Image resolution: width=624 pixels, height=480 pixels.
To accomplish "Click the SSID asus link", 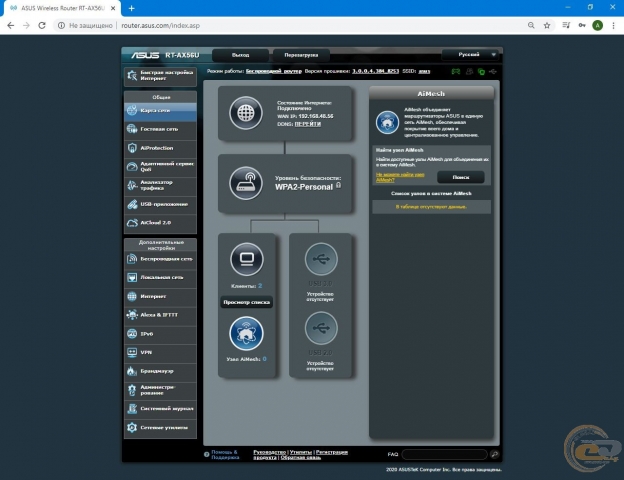I will [x=424, y=71].
